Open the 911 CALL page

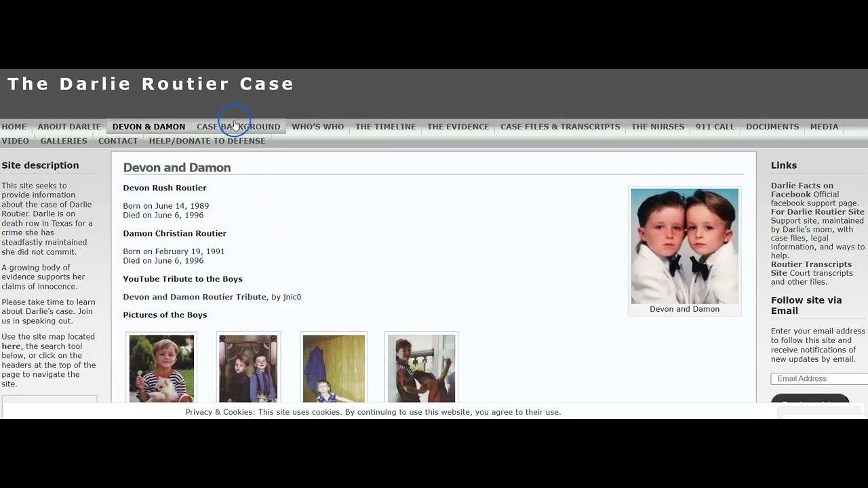click(x=715, y=127)
